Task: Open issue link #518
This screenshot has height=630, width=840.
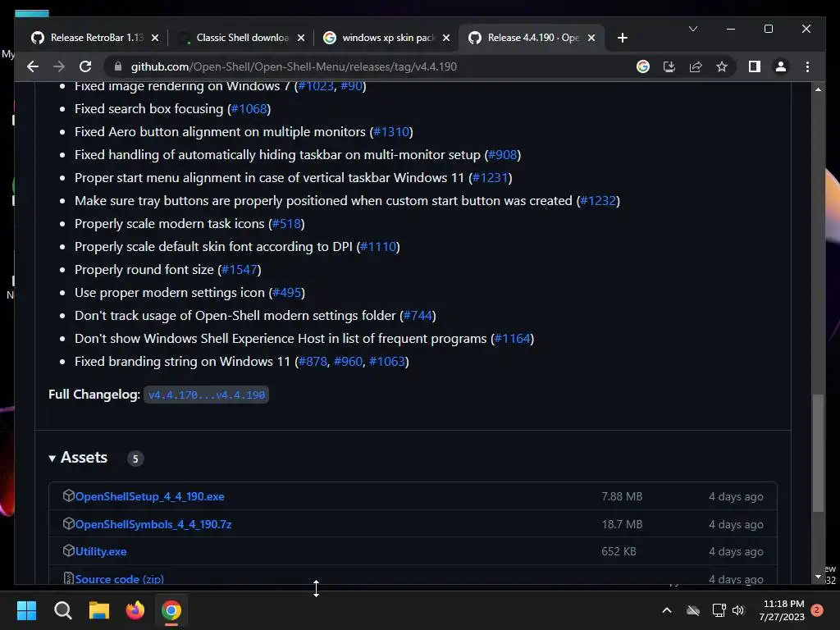Action: click(x=286, y=224)
